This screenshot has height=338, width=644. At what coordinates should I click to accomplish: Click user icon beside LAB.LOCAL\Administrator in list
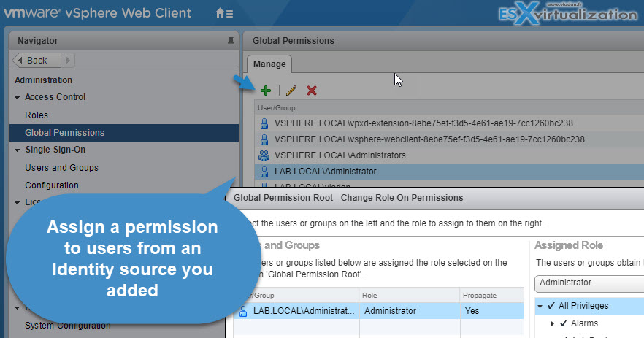tap(264, 172)
